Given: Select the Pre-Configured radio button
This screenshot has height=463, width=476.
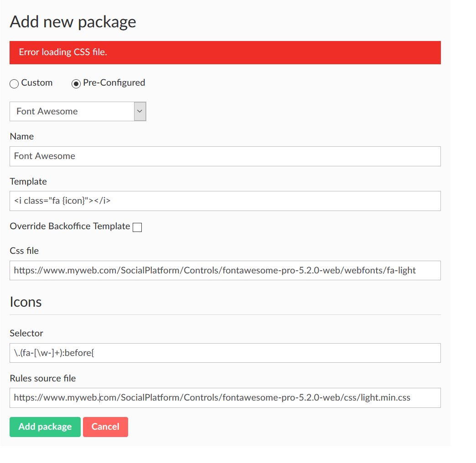Looking at the screenshot, I should pos(76,84).
